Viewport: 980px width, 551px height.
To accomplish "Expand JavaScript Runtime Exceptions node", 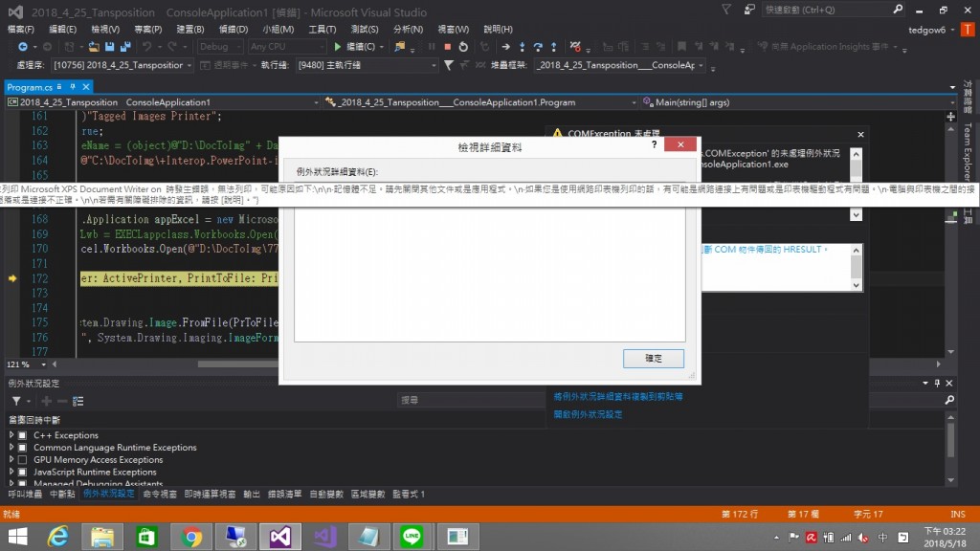I will coord(11,472).
